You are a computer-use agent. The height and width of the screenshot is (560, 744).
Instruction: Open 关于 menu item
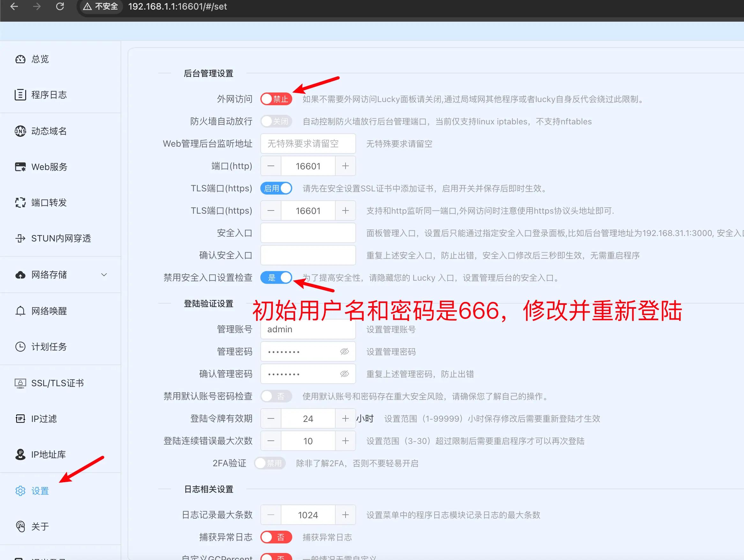point(61,527)
